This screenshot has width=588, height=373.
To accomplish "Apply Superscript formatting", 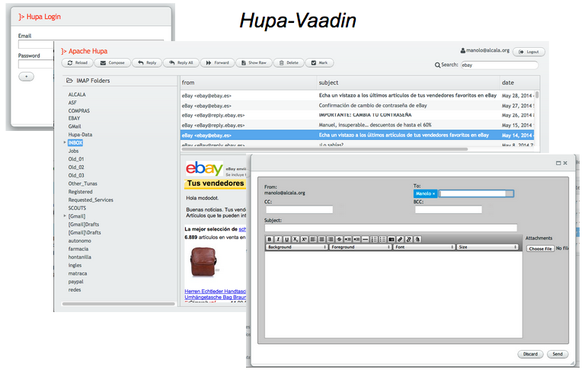I will (304, 239).
